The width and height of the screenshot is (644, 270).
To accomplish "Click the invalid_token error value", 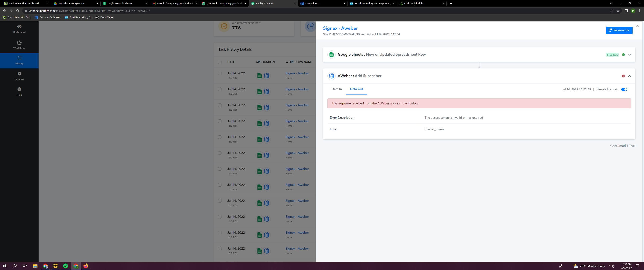I will tap(434, 130).
